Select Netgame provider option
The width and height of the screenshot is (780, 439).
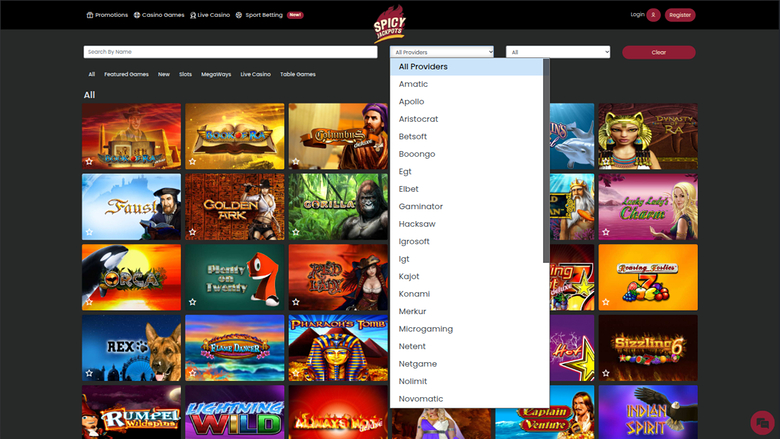coord(467,364)
